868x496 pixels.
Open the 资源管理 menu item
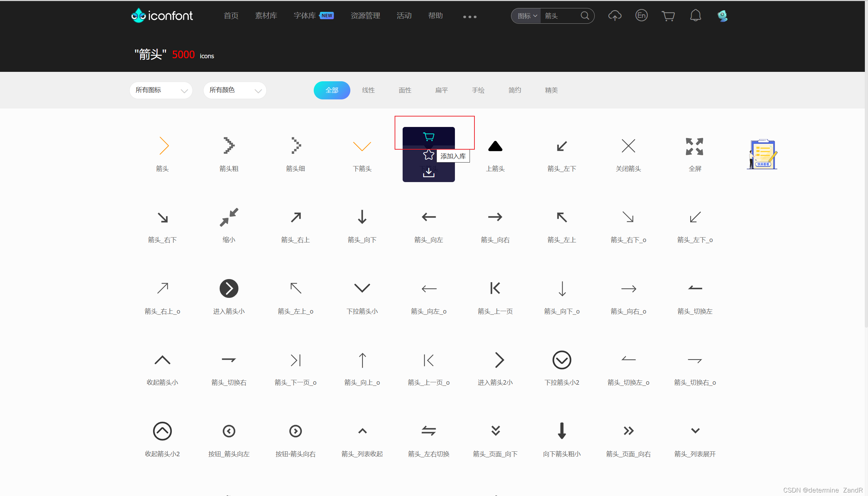[365, 16]
